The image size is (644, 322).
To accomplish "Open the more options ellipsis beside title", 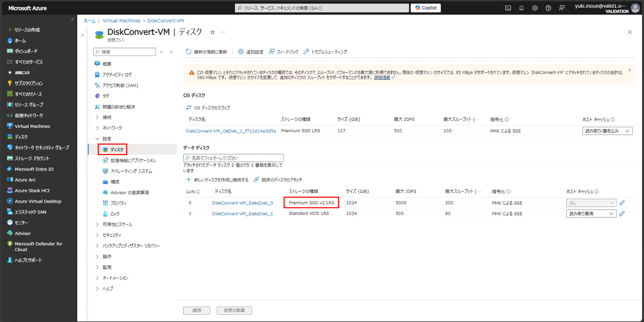I will click(223, 32).
